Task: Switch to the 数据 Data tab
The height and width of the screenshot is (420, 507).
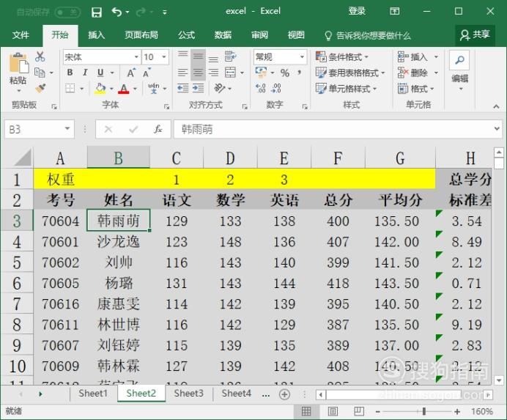Action: pyautogui.click(x=223, y=35)
